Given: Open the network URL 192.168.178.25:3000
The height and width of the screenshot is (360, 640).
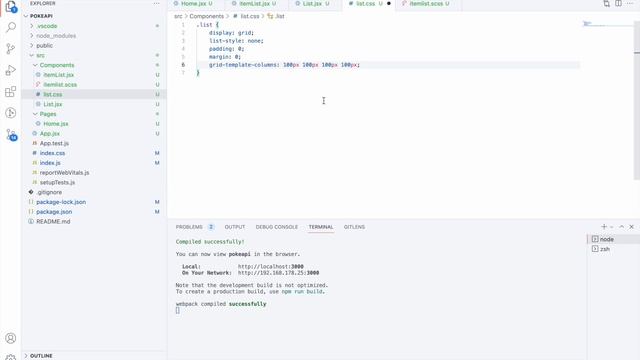Looking at the screenshot, I should pos(278,273).
